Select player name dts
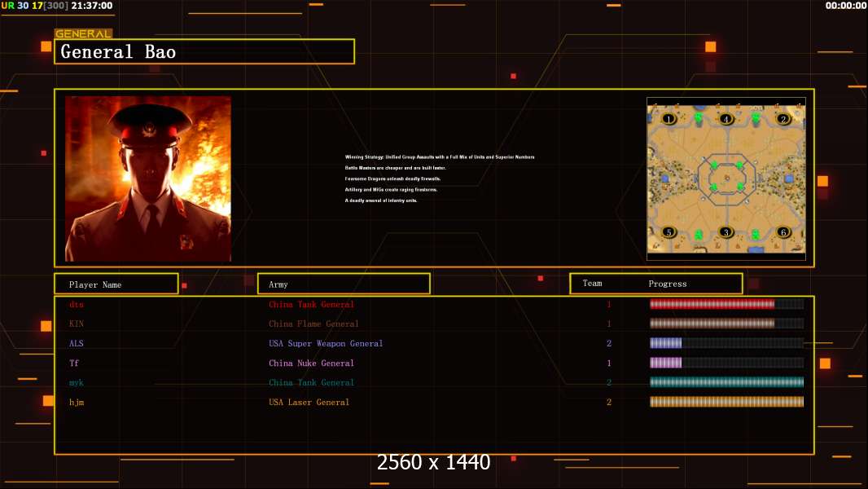This screenshot has height=489, width=868. (77, 304)
